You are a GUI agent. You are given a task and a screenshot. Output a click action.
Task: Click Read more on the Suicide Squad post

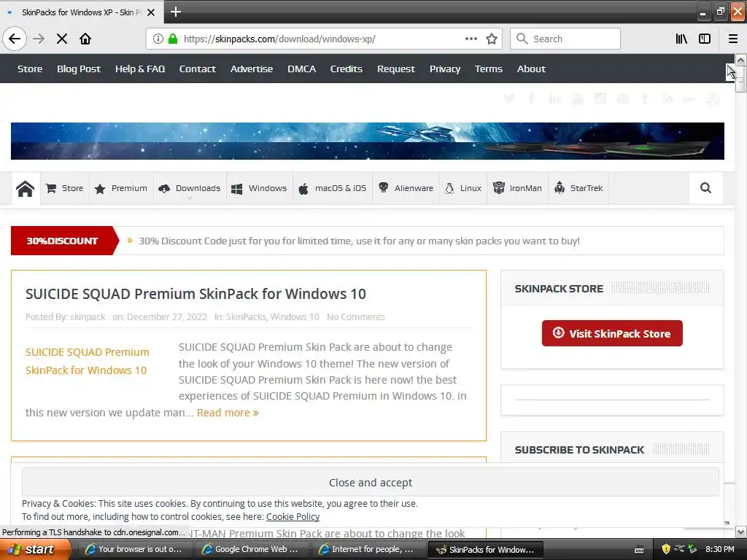[x=228, y=413]
